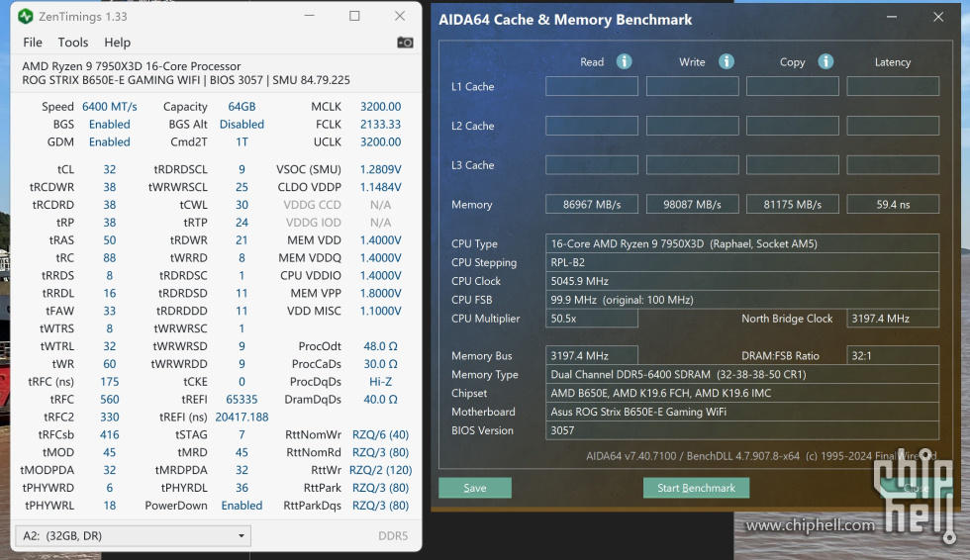This screenshot has height=560, width=970.
Task: Click the empty L3 Cache Latency field
Action: point(893,165)
